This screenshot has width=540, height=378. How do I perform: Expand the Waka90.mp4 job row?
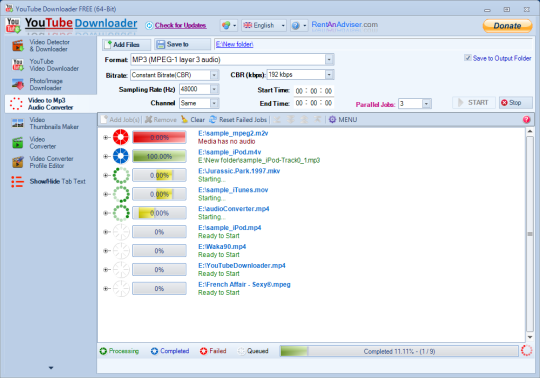106,251
